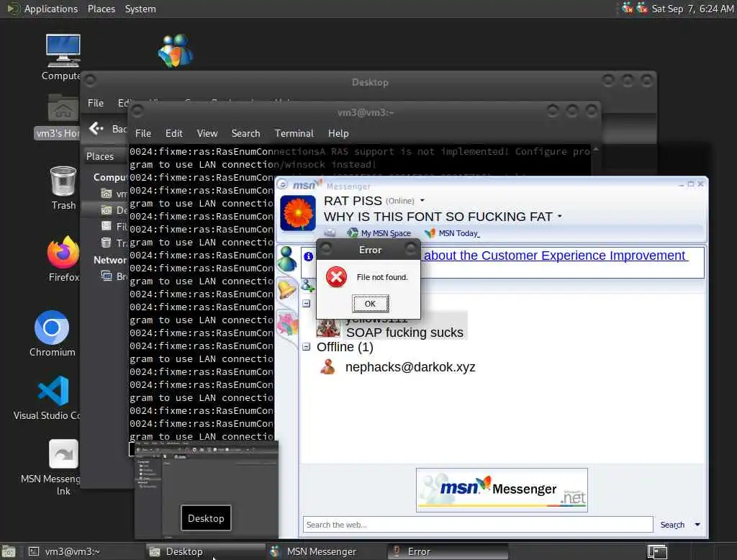This screenshot has width=737, height=560.
Task: Open the MSN Messenger title menu button
Action: pos(283,185)
